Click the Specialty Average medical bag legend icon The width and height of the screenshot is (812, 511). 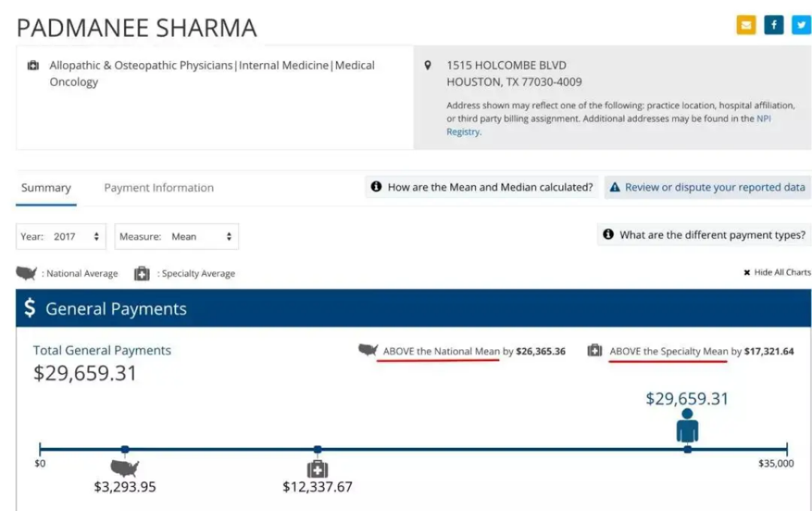pos(142,273)
